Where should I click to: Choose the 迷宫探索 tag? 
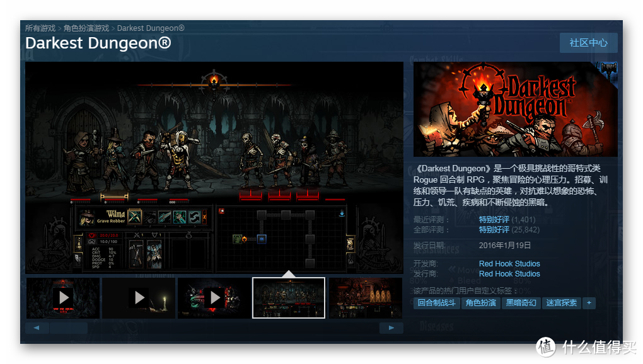coord(562,303)
